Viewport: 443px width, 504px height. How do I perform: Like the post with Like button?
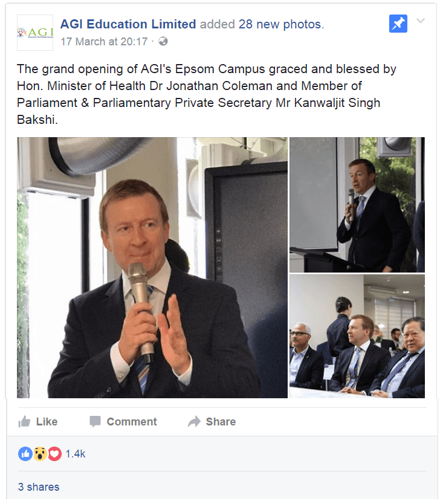(x=38, y=421)
